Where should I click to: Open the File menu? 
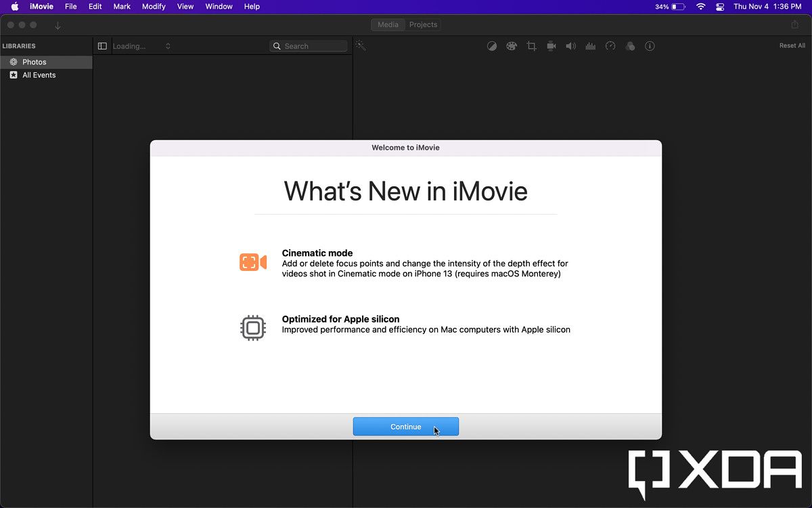pos(71,7)
